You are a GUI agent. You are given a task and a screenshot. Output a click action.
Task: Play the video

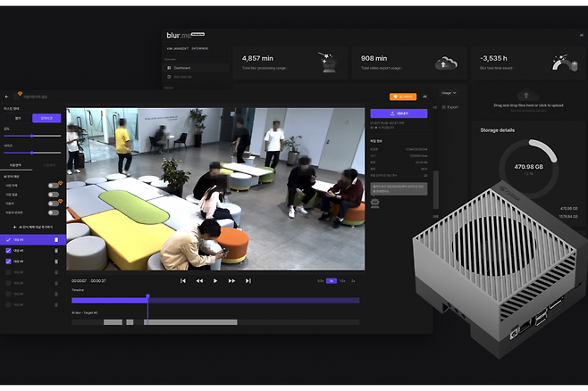click(x=215, y=280)
